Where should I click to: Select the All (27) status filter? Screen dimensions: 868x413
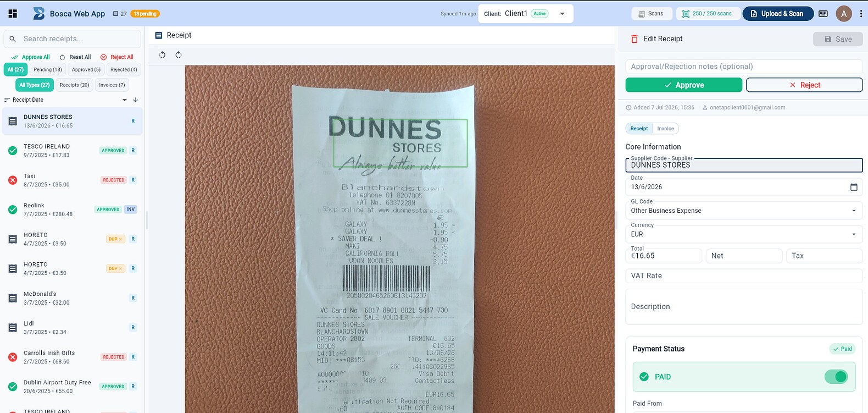[x=15, y=70]
